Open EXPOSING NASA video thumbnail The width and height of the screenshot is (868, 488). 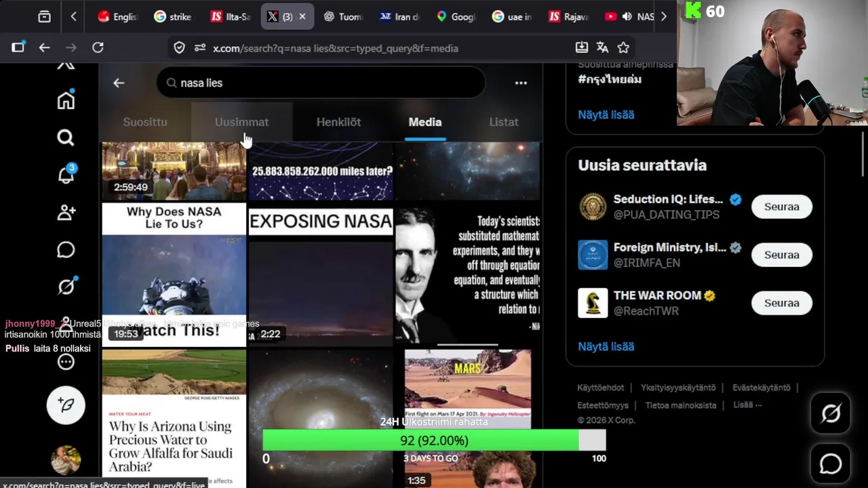pos(321,274)
